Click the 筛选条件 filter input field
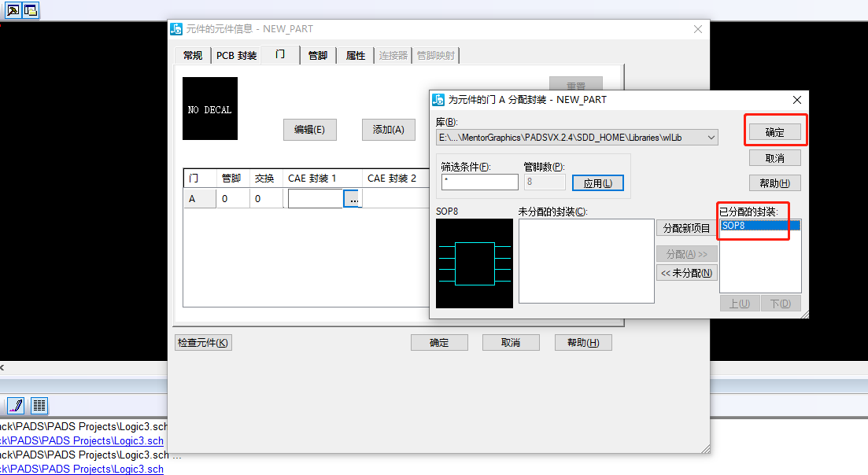This screenshot has height=475, width=868. click(x=480, y=182)
